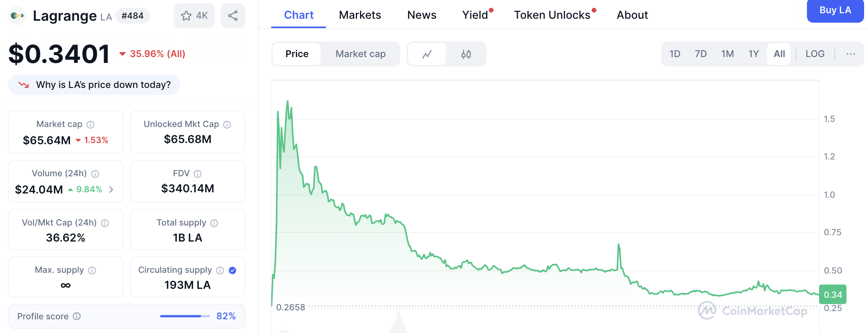Toggle chart to Market cap view
The width and height of the screenshot is (868, 333).
click(360, 54)
